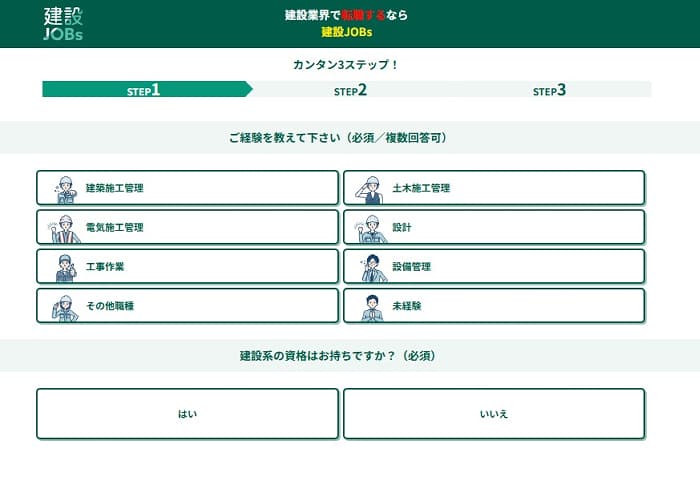Image resolution: width=700 pixels, height=481 pixels.
Task: Answer はい to the qualification question
Action: coord(188,414)
